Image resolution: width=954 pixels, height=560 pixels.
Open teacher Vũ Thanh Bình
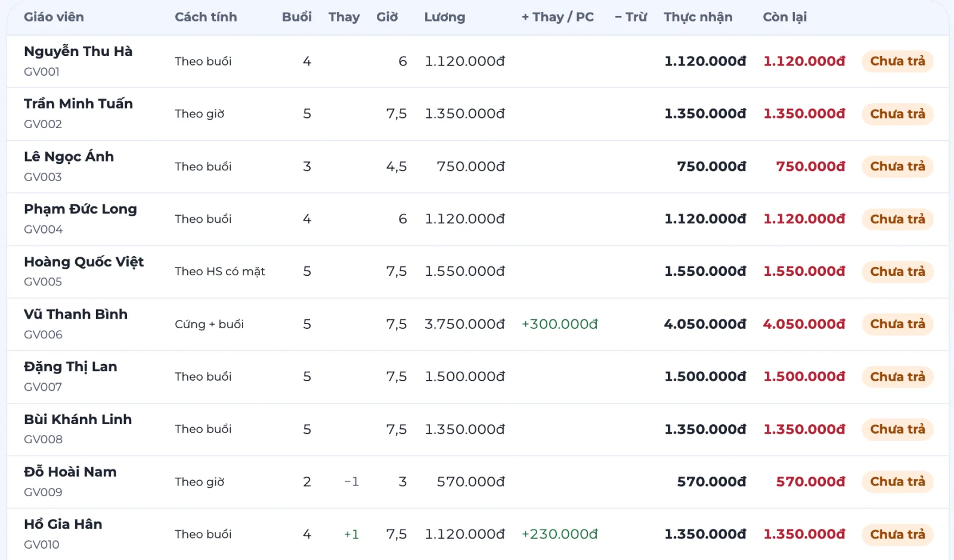click(x=76, y=314)
